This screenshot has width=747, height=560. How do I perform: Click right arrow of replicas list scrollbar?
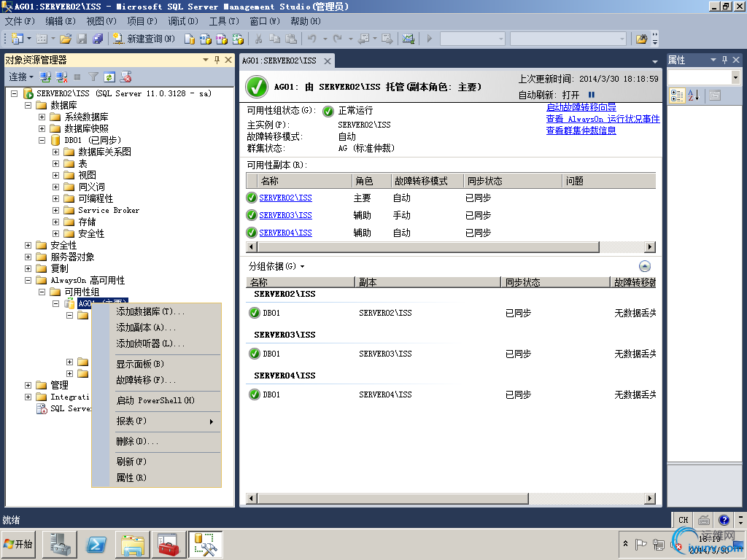(x=650, y=246)
